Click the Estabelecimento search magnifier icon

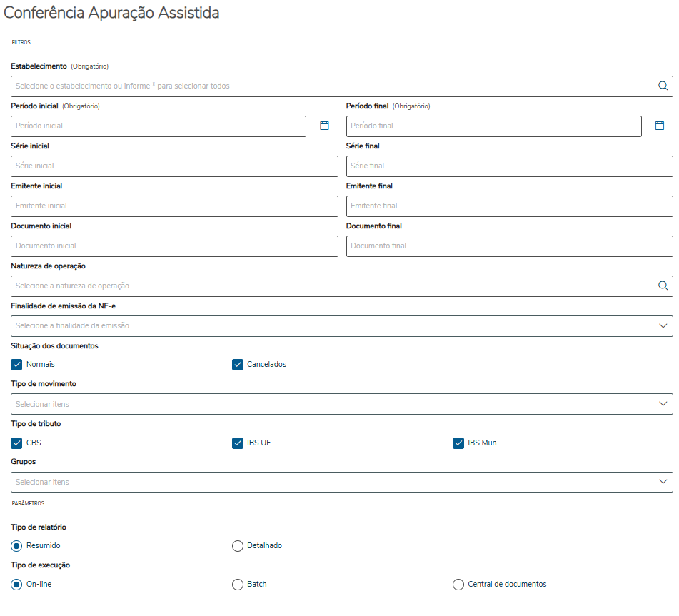[663, 86]
